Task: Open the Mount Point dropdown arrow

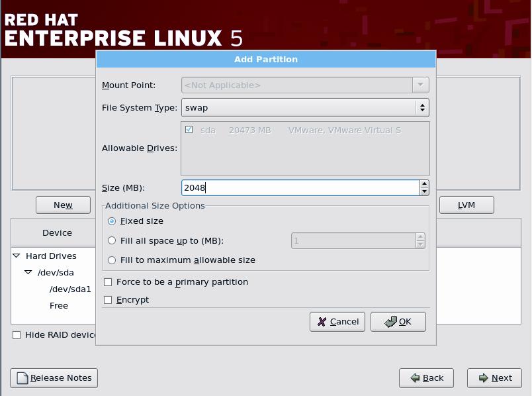Action: tap(421, 85)
